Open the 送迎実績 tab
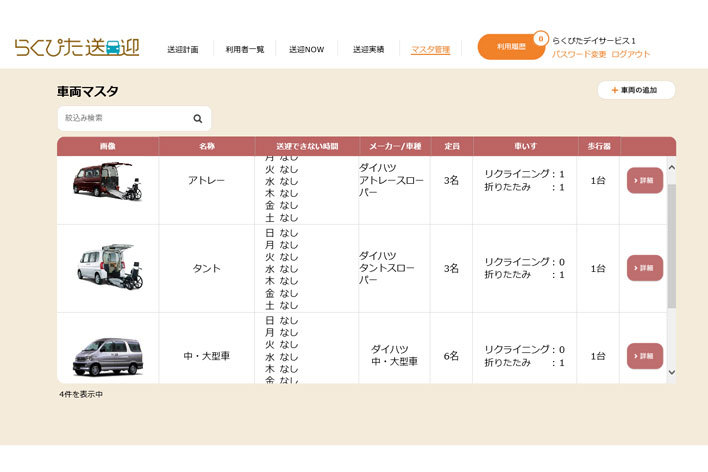Viewport: 708px width, 472px height. click(368, 49)
